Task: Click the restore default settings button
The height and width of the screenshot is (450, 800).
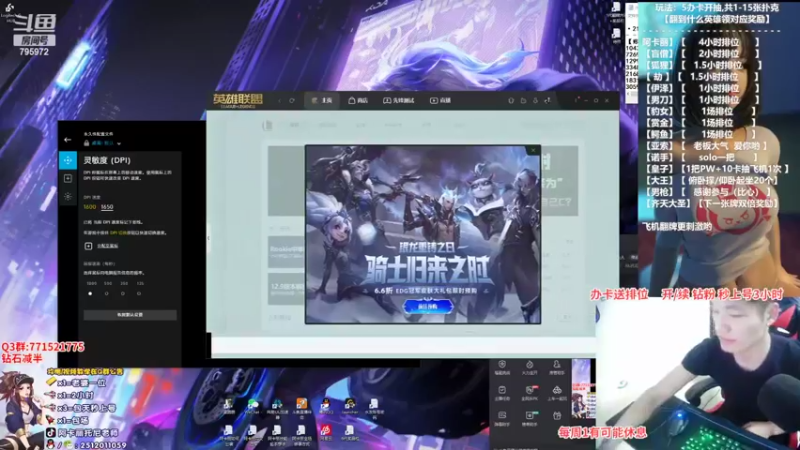Action: [130, 315]
